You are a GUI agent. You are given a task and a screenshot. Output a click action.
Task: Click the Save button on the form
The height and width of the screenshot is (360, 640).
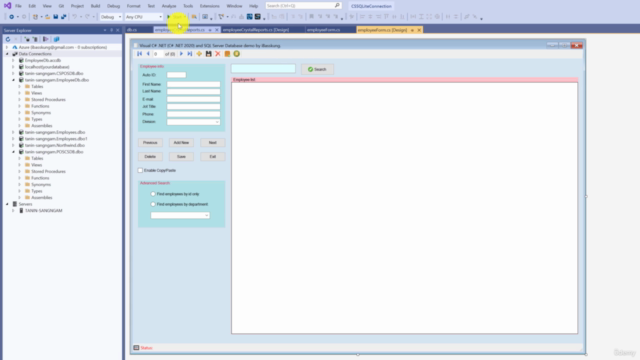pyautogui.click(x=181, y=157)
